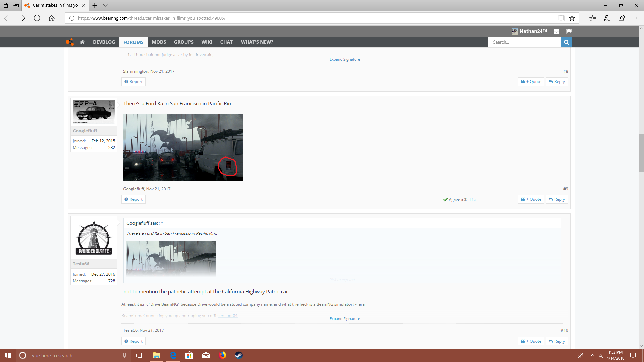Launch Steam from taskbar
644x362 pixels.
[x=238, y=355]
